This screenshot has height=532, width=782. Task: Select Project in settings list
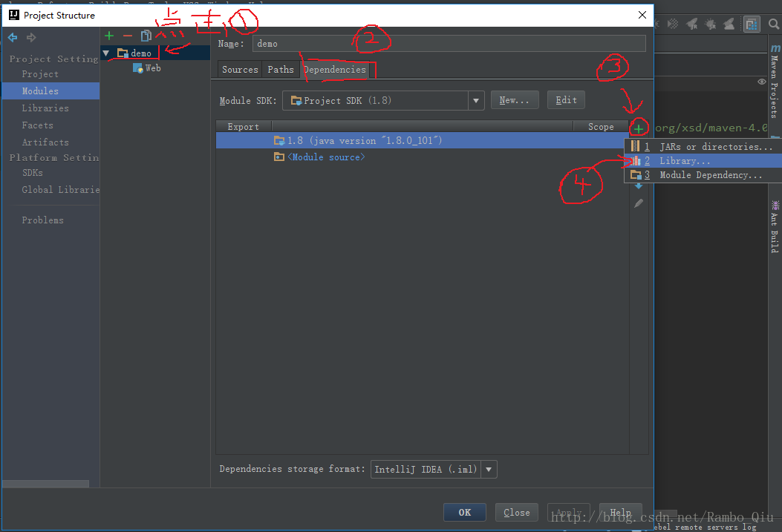click(40, 74)
